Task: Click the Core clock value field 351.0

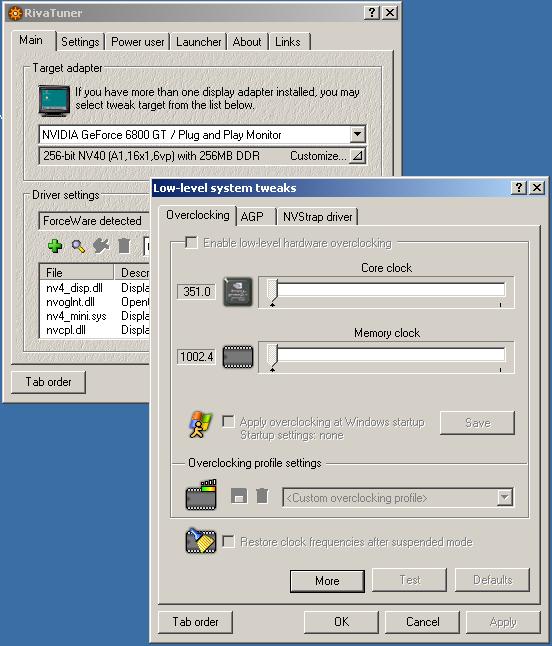Action: coord(196,292)
